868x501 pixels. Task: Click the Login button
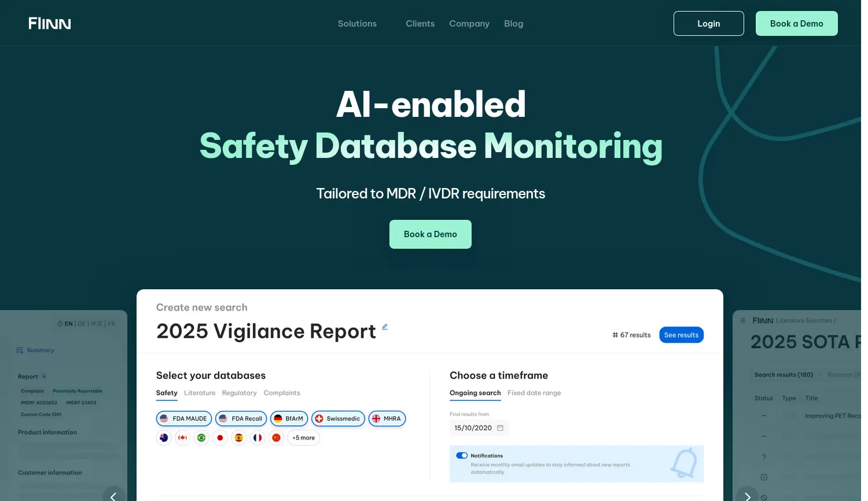pyautogui.click(x=708, y=24)
